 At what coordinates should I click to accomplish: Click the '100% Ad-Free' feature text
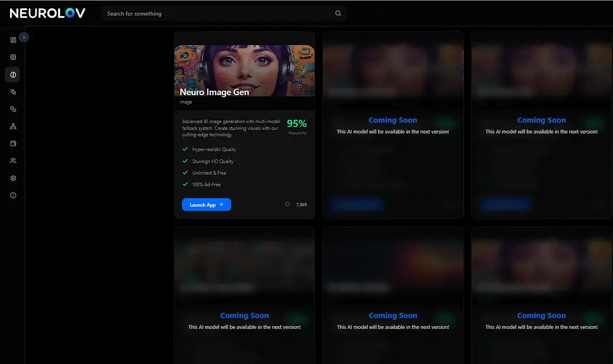coord(206,184)
